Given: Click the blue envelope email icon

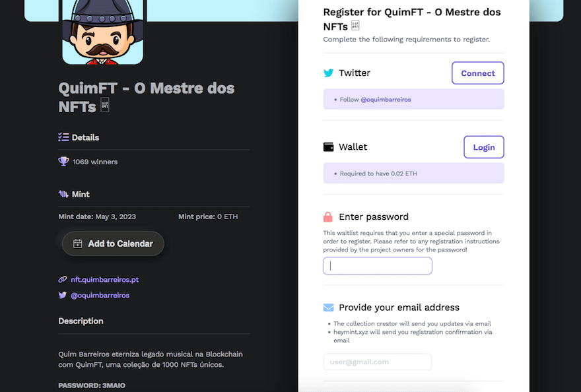Looking at the screenshot, I should point(328,308).
